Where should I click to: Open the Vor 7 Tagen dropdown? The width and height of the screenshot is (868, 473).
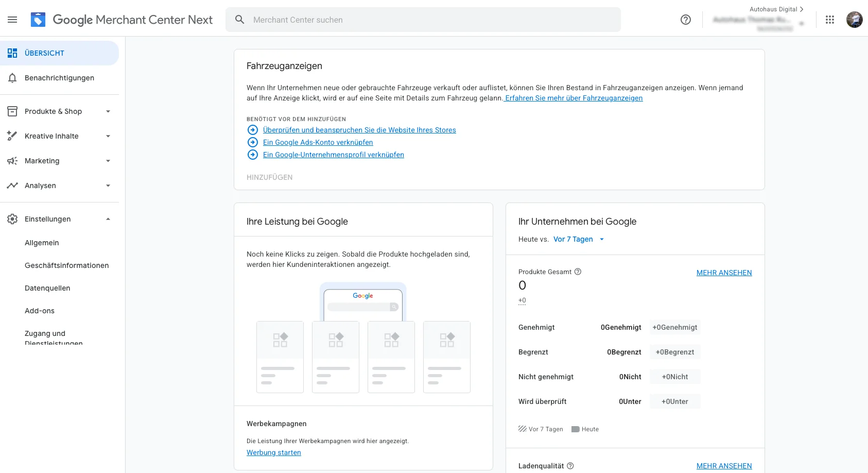point(578,239)
